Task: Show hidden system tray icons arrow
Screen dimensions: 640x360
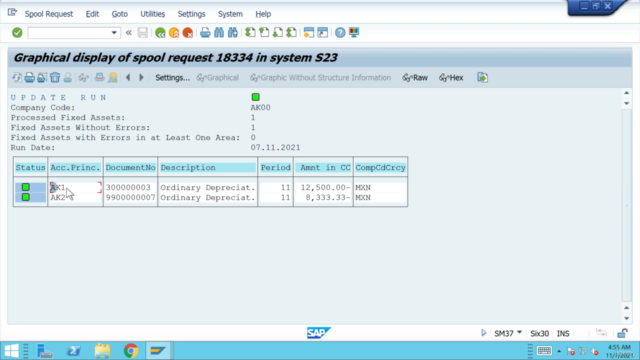Action: pyautogui.click(x=559, y=351)
